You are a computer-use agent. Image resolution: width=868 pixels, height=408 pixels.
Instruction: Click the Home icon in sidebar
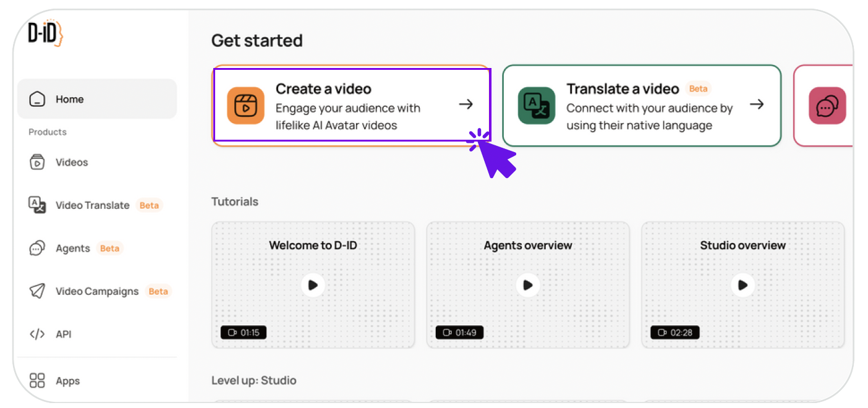click(x=38, y=99)
